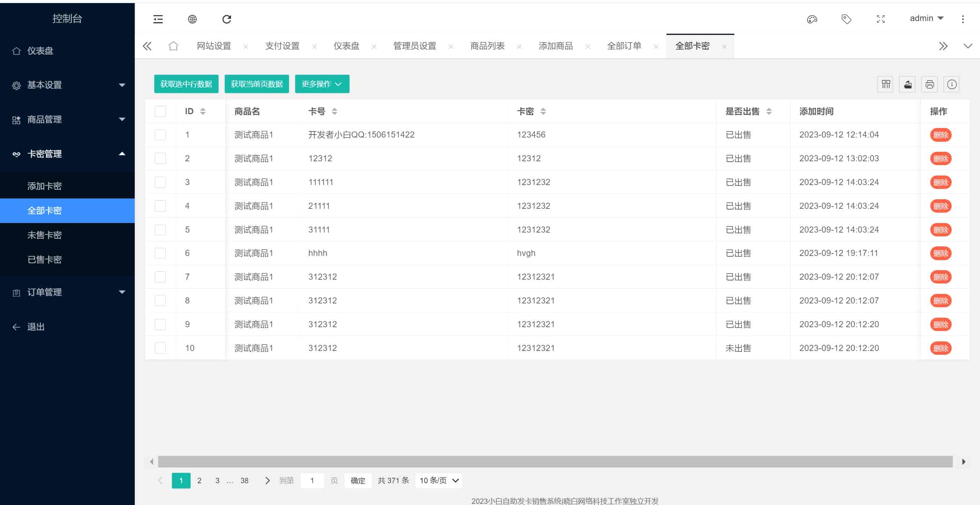This screenshot has height=505, width=980.
Task: Click the table print icon
Action: [x=929, y=84]
